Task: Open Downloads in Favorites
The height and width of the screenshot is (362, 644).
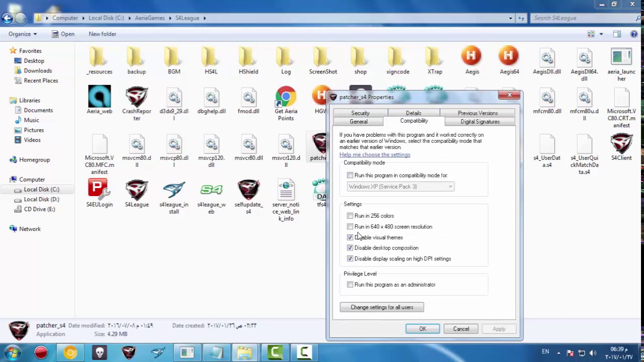Action: click(38, 71)
